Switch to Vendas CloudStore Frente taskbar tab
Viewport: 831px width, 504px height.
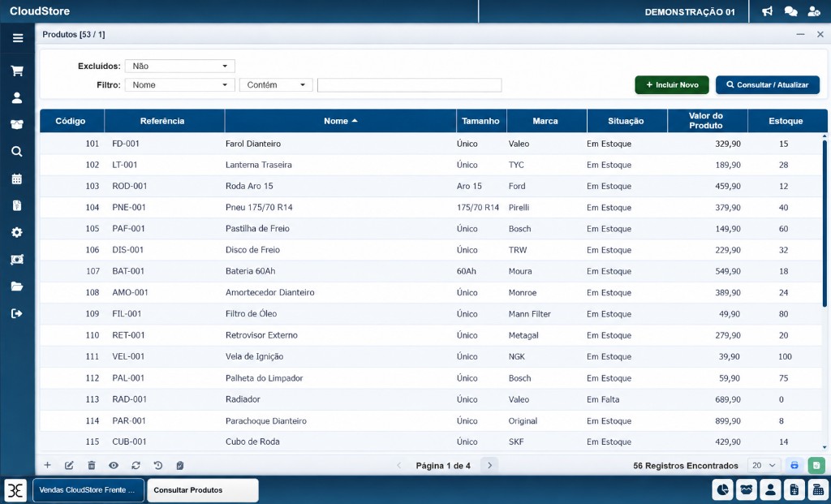[89, 489]
